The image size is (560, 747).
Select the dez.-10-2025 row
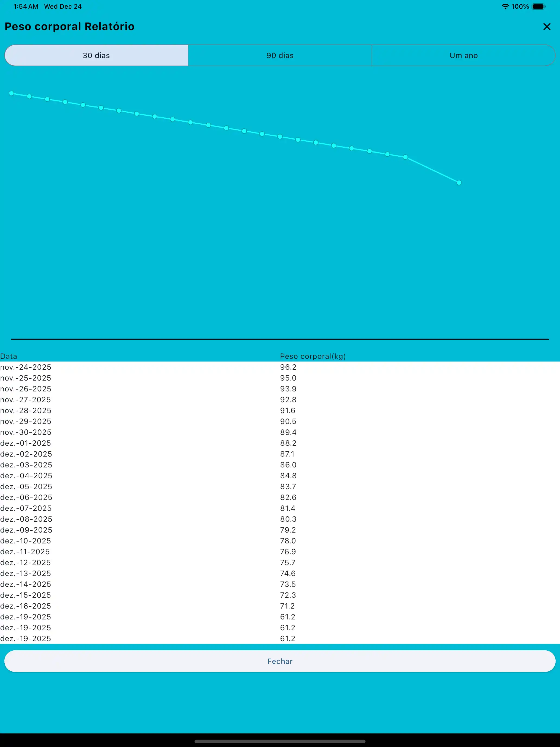pos(26,541)
